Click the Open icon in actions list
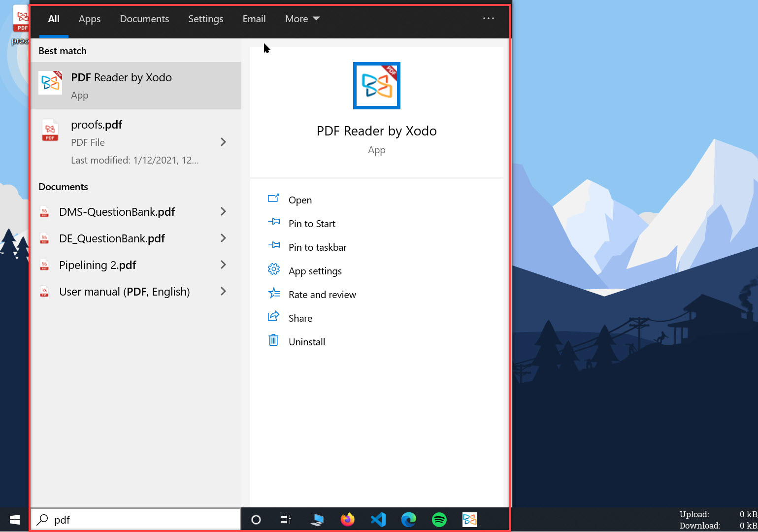This screenshot has height=532, width=758. [273, 199]
